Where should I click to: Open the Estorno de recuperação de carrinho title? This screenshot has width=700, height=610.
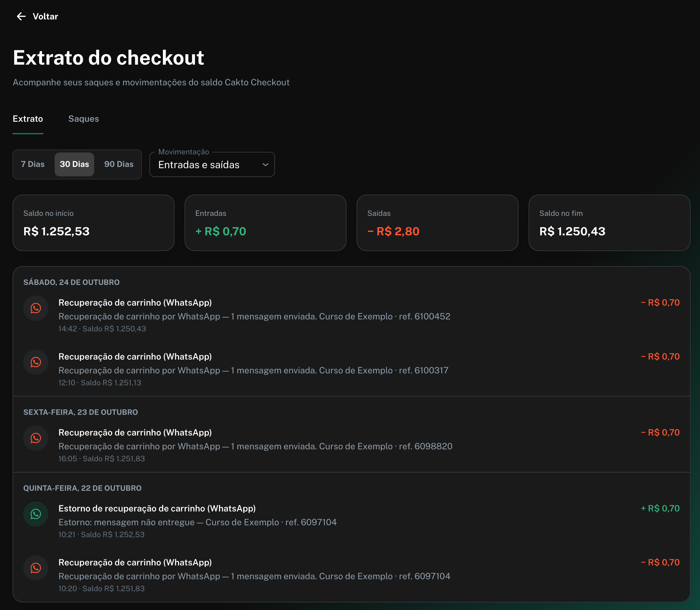pos(157,509)
